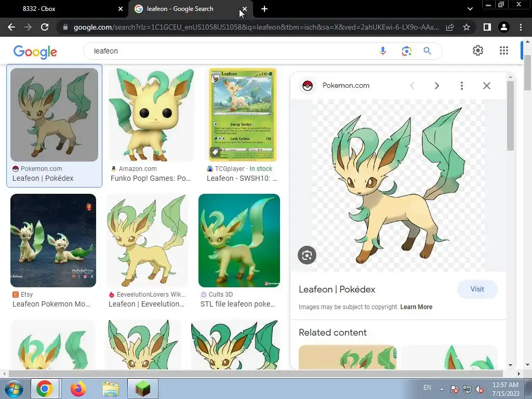Click the Leafeon | Eeveelution... result title

tap(146, 304)
